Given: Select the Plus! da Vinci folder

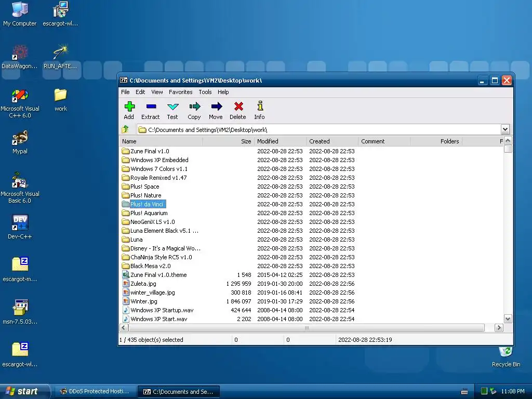Looking at the screenshot, I should 143,204.
